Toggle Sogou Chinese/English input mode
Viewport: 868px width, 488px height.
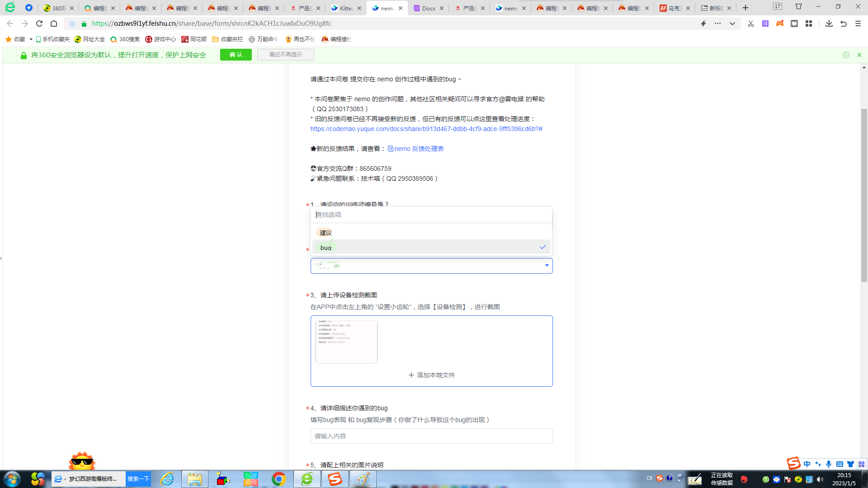[807, 464]
